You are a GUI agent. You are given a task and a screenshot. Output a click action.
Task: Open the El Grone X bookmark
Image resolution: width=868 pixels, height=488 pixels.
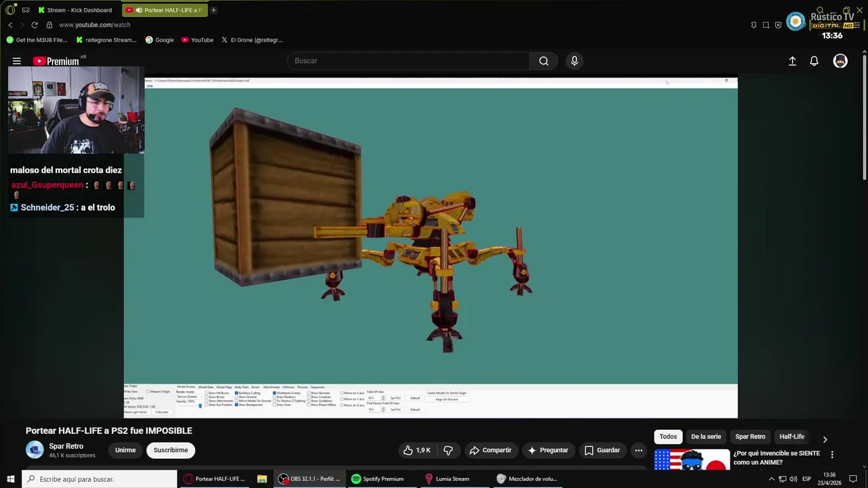(x=252, y=40)
